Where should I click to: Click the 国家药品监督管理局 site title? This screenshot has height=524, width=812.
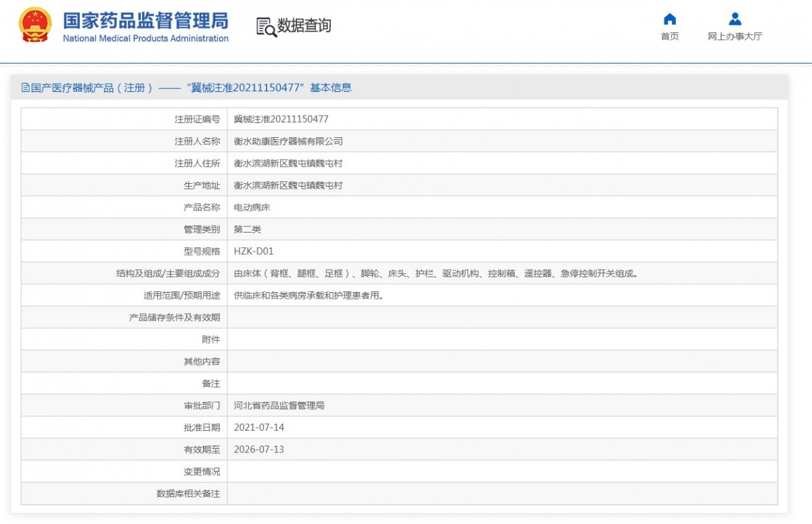[145, 20]
